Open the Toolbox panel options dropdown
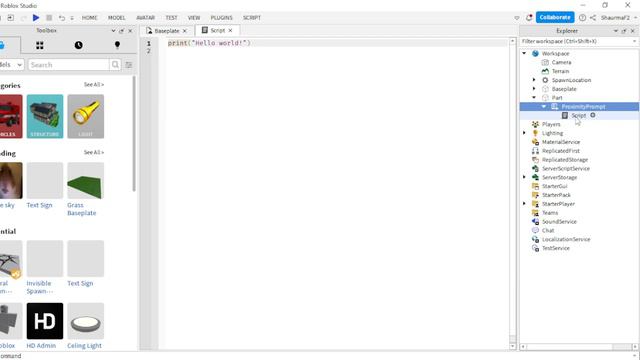Image resolution: width=640 pixels, height=360 pixels. point(113,31)
